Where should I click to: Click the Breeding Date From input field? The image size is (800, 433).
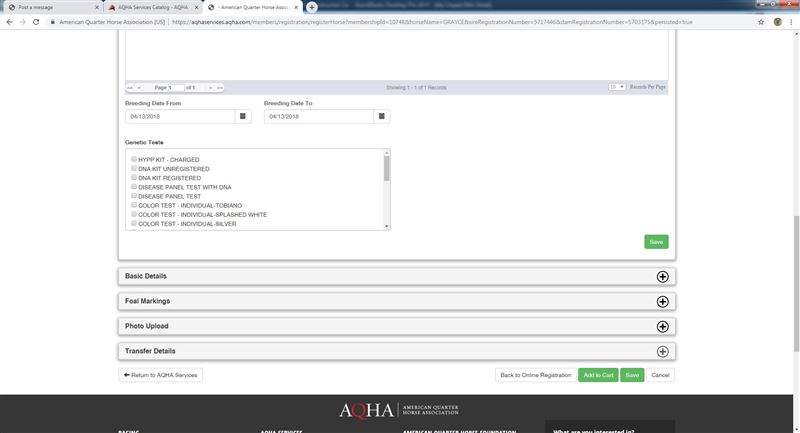pos(180,116)
